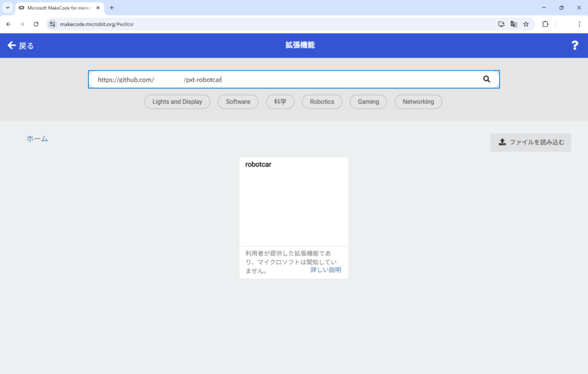Focus the extension search URL field

tap(293, 79)
